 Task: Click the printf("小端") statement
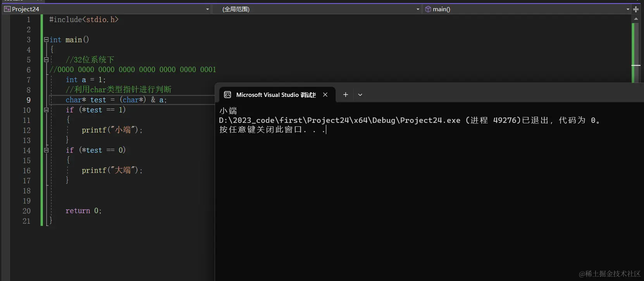point(112,130)
